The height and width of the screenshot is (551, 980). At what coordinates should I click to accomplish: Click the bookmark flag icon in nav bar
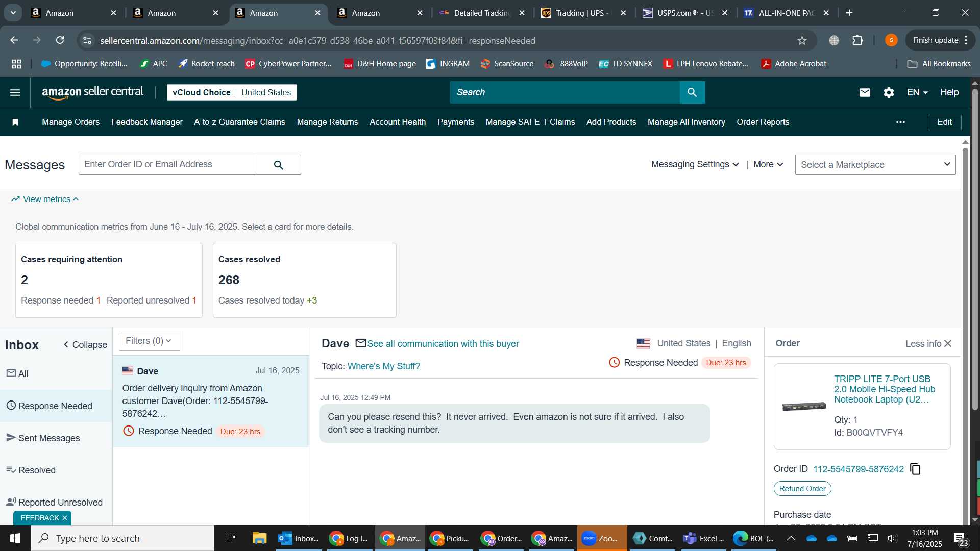15,122
